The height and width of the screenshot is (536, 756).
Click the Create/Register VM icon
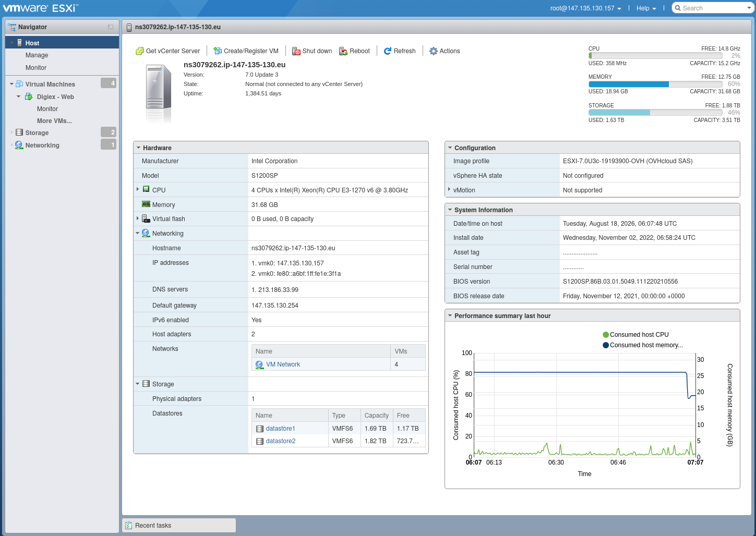[x=218, y=51]
